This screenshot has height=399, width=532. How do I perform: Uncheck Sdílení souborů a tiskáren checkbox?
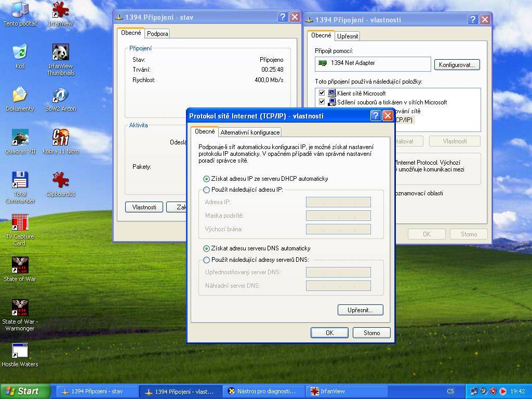(322, 101)
